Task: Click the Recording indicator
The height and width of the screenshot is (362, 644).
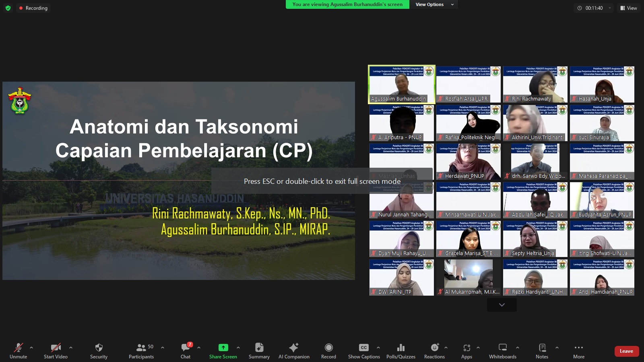Action: pos(33,8)
